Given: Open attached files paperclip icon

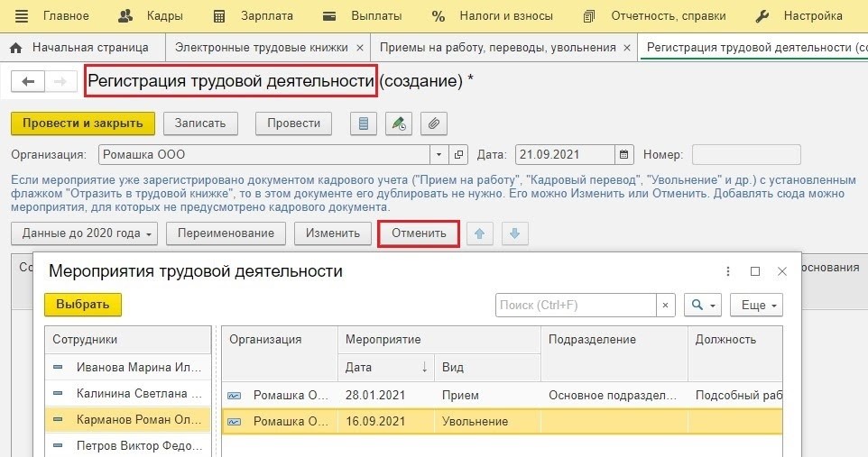Looking at the screenshot, I should pos(434,123).
